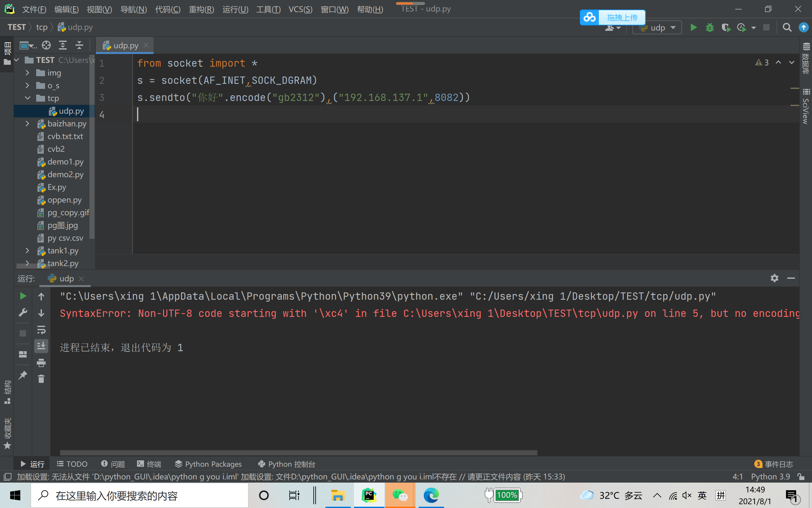Image resolution: width=812 pixels, height=508 pixels.
Task: Toggle soft-wrap in run console
Action: click(41, 330)
